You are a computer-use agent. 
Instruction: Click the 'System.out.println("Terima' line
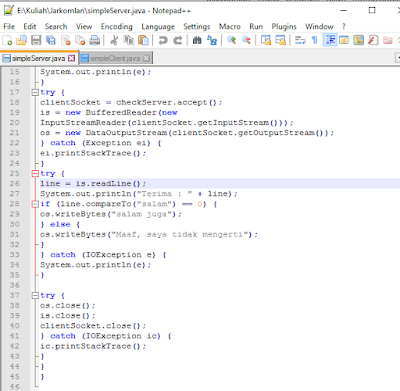point(139,194)
